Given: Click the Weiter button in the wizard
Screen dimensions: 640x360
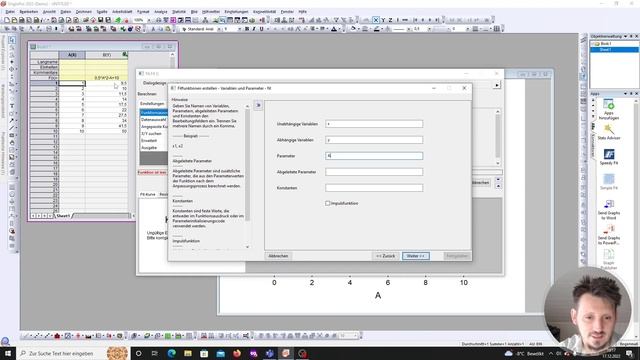Looking at the screenshot, I should pos(416,256).
